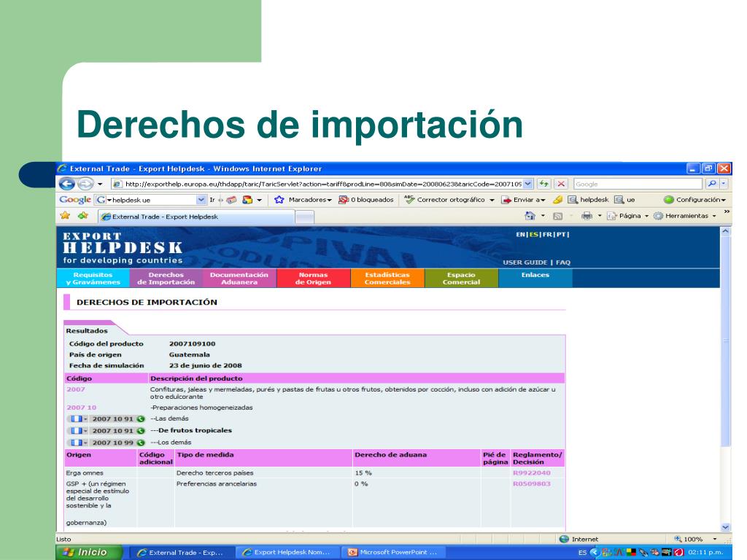The image size is (747, 560).
Task: Click the Windows Inicio start button
Action: point(88,553)
